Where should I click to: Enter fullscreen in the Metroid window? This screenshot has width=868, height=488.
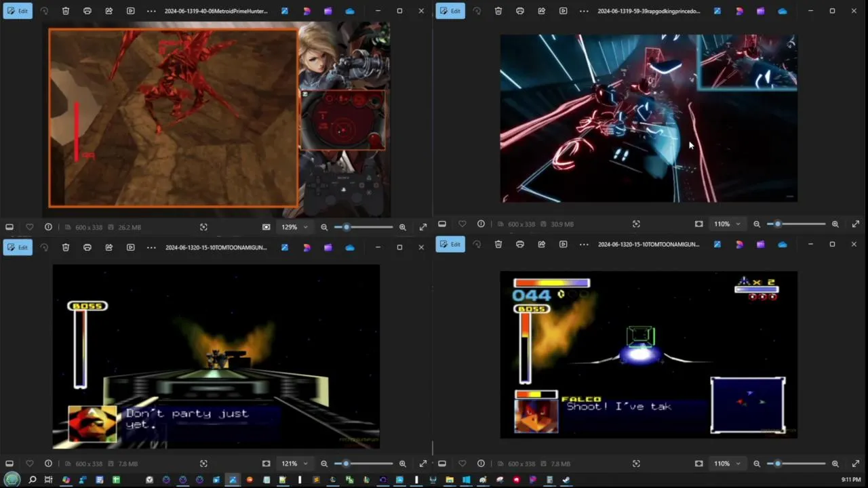(423, 227)
